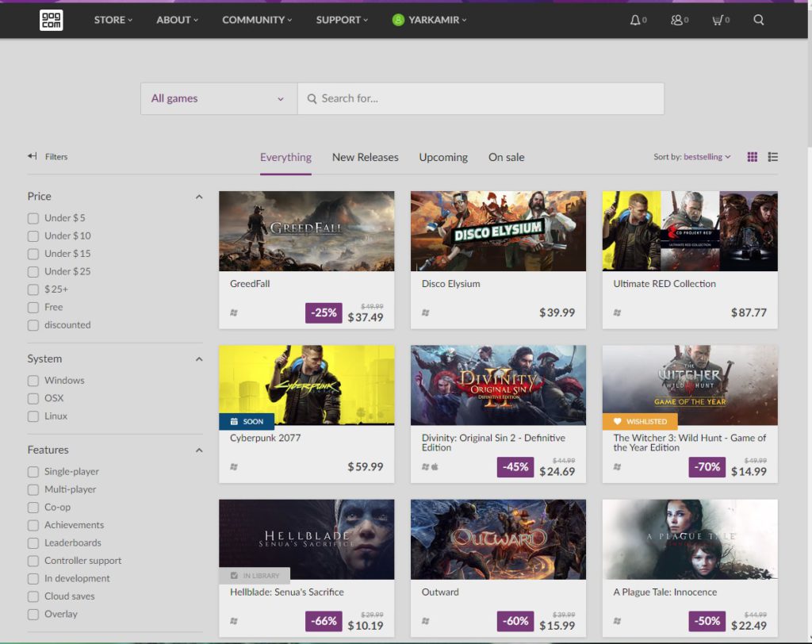
Task: Click Windows icon on Cyberpunk 2077 card
Action: tap(234, 467)
